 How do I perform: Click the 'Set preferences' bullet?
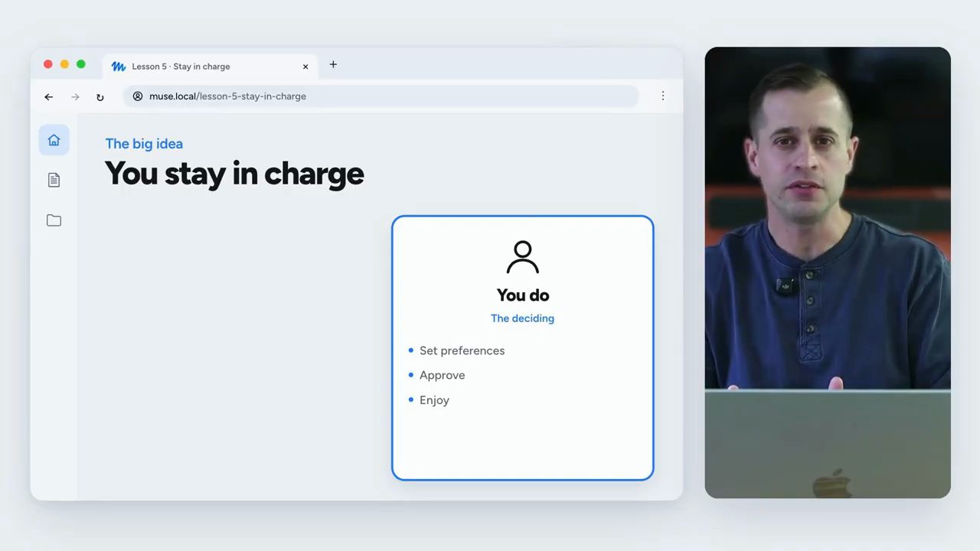pyautogui.click(x=456, y=350)
